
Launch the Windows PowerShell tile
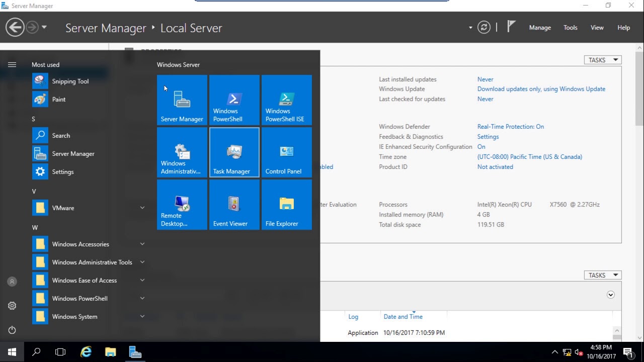234,100
